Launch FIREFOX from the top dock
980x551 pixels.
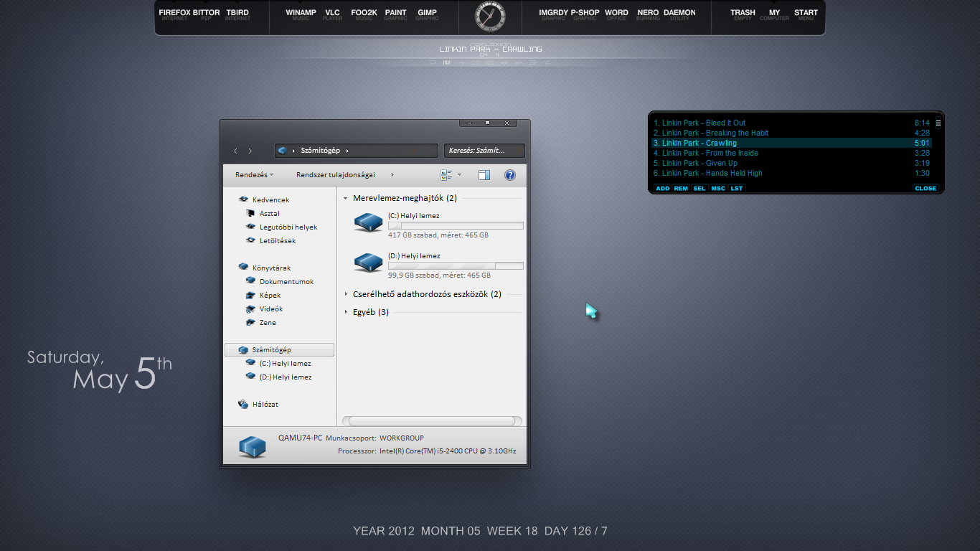[174, 14]
